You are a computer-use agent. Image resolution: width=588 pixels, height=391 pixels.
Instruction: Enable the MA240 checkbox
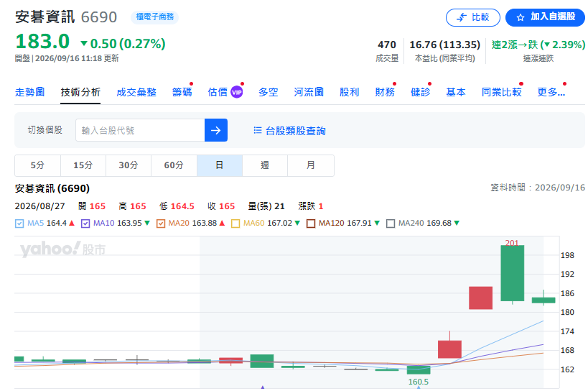pyautogui.click(x=391, y=224)
